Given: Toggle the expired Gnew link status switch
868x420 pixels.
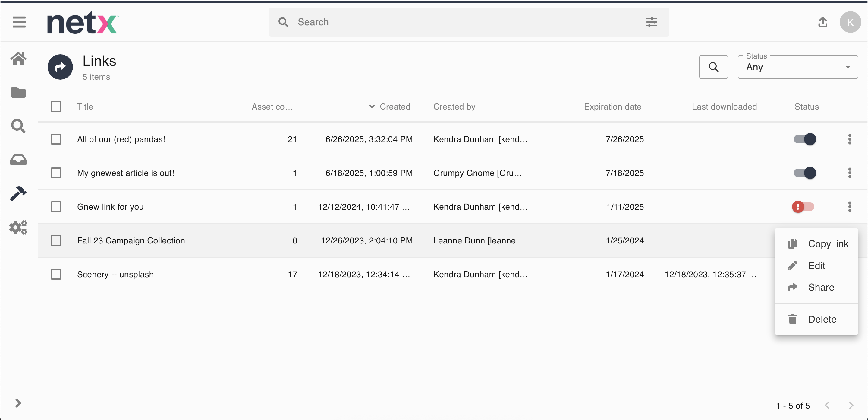Looking at the screenshot, I should [x=803, y=207].
